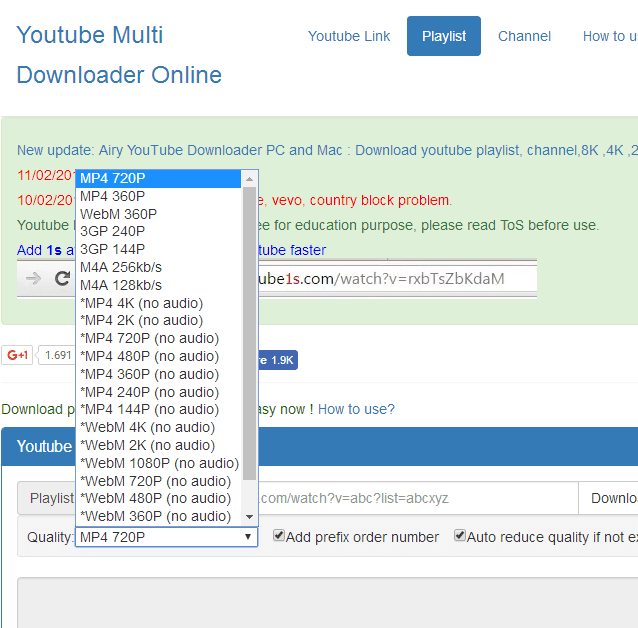This screenshot has height=628, width=638.
Task: Click the reload icon in the browser illustration
Action: click(x=62, y=278)
